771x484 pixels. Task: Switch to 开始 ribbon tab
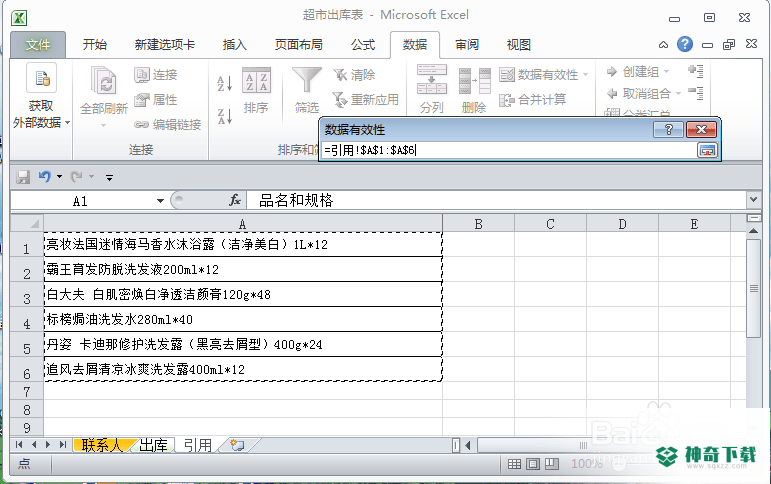[x=94, y=45]
